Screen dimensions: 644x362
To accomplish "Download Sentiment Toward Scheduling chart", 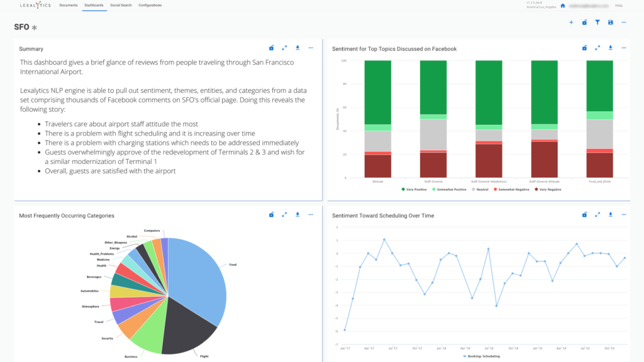I will (611, 215).
